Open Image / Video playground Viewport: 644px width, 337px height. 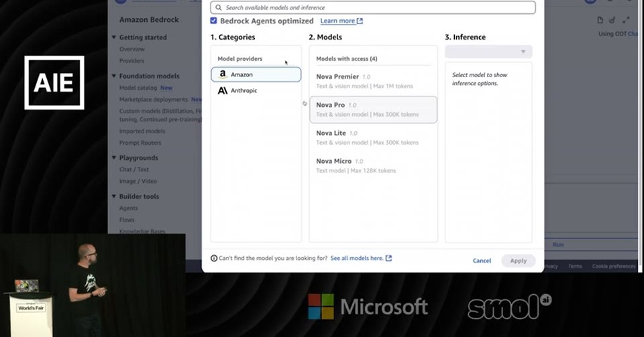click(138, 181)
